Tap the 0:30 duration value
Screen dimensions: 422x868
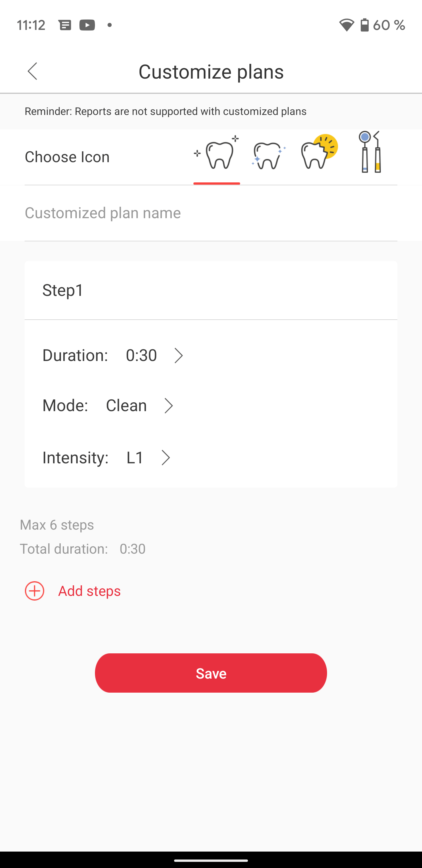(141, 355)
